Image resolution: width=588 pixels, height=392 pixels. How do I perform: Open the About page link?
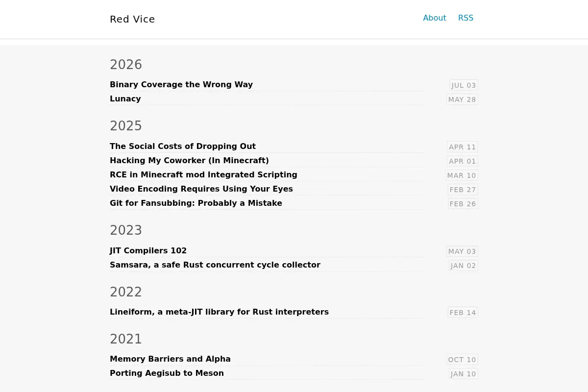[435, 18]
